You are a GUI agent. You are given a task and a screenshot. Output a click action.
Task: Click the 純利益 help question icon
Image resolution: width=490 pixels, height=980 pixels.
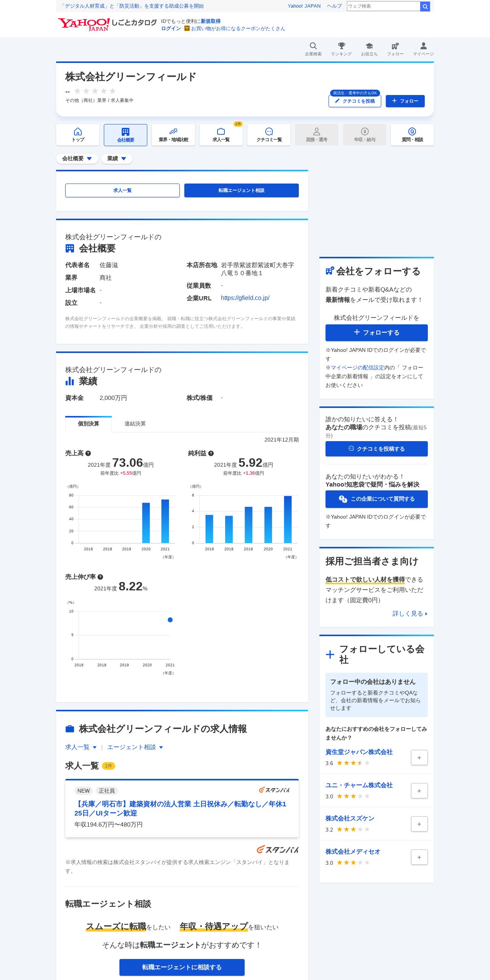[211, 453]
